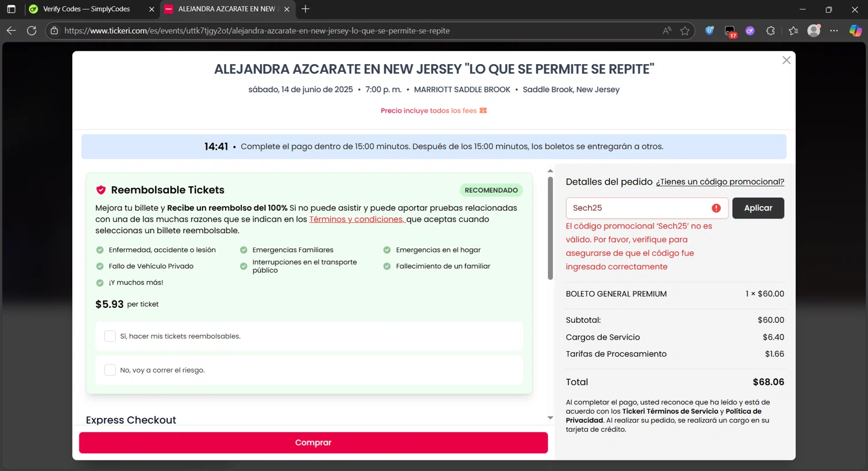Open the Favorites list icon

pyautogui.click(x=793, y=31)
